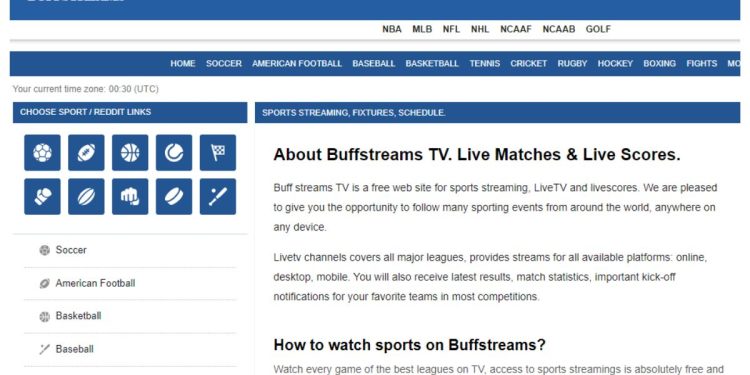Click the How to watch sports heading
The image size is (750, 375).
point(409,345)
